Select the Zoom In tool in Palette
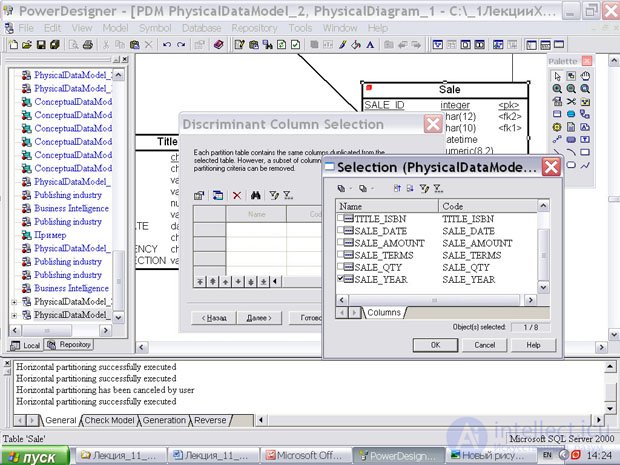 (x=557, y=89)
